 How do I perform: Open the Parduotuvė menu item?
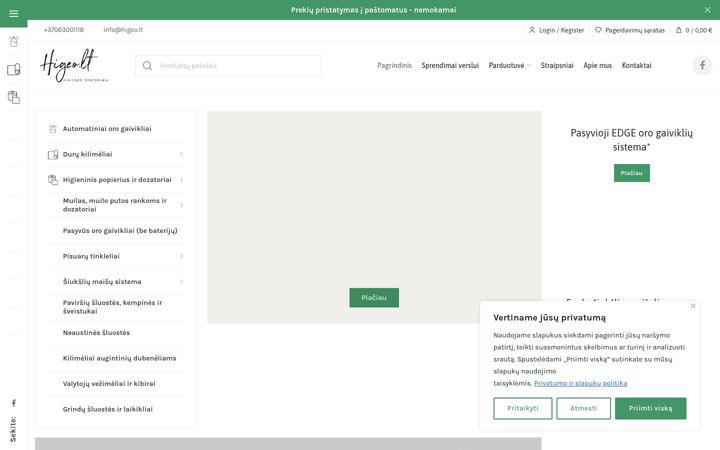[x=506, y=65]
